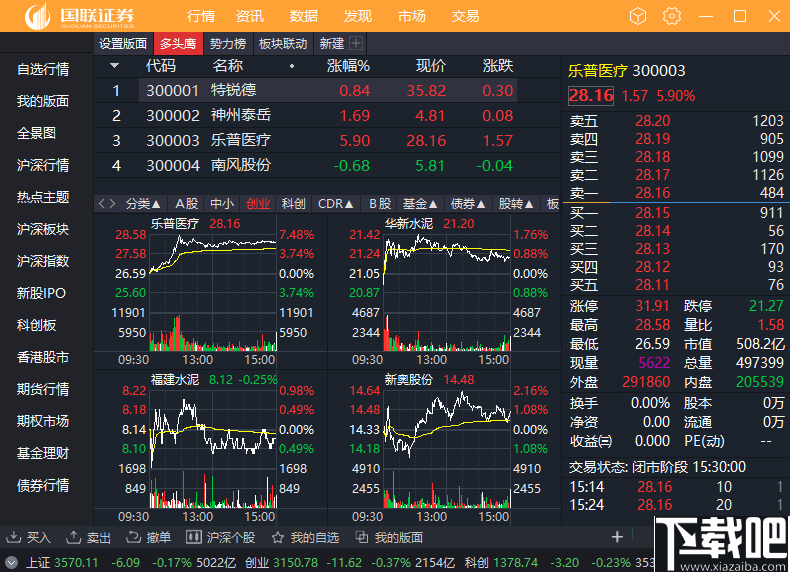The width and height of the screenshot is (790, 572).
Task: Expand the CDR dropdown tab
Action: 336,204
